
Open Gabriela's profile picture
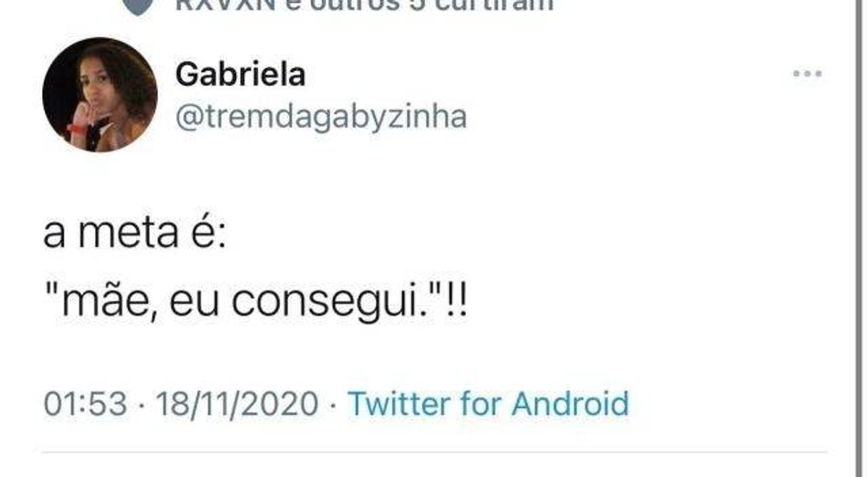click(100, 94)
